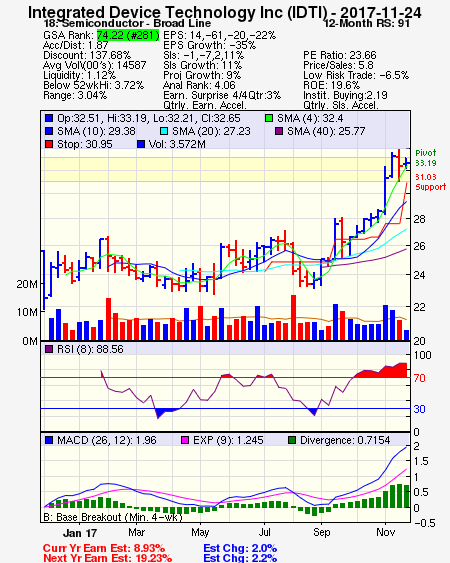Click the chart title Integrated Device Technology
The width and height of the screenshot is (450, 563).
[x=224, y=13]
